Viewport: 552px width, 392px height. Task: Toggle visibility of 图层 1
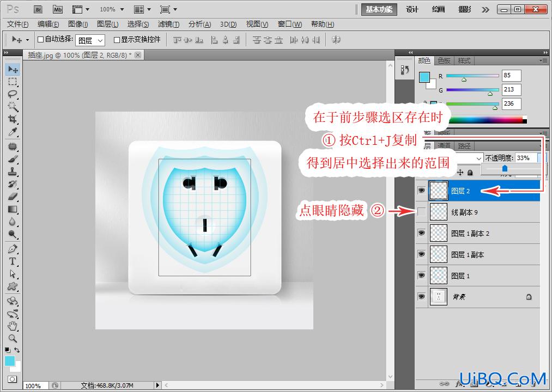[x=421, y=275]
